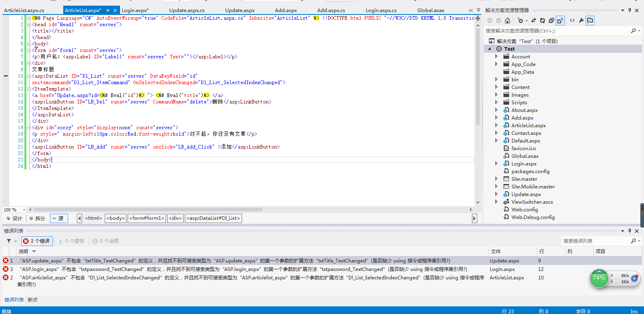Click the error list filter funnel icon
644x314 pixels.
8,241
